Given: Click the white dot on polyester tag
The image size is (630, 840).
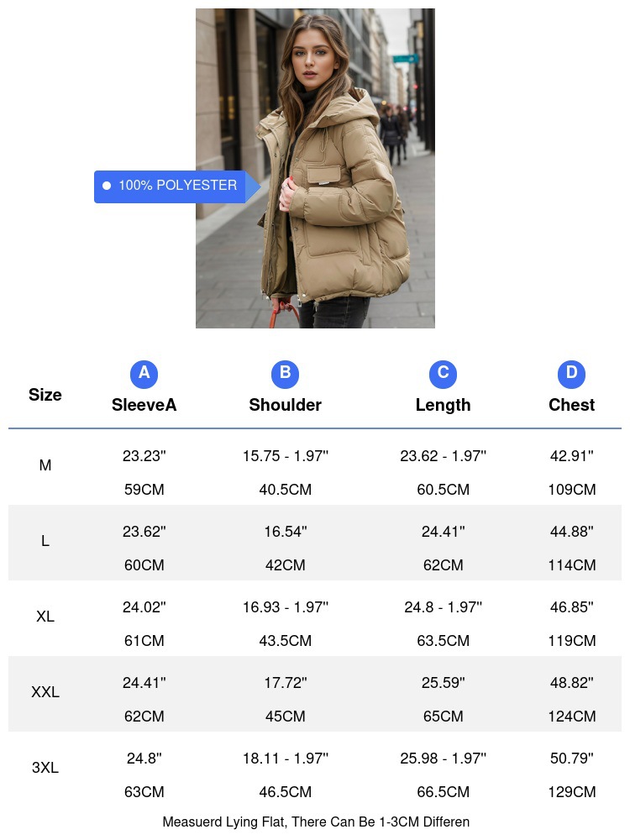Looking at the screenshot, I should (107, 186).
